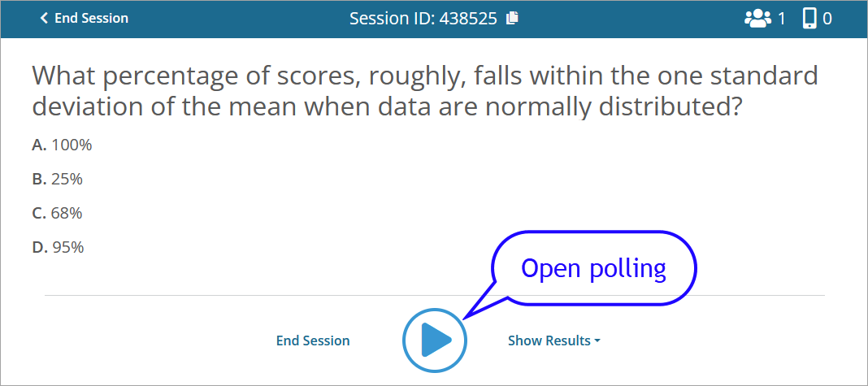Select answer option B. 25%

58,180
